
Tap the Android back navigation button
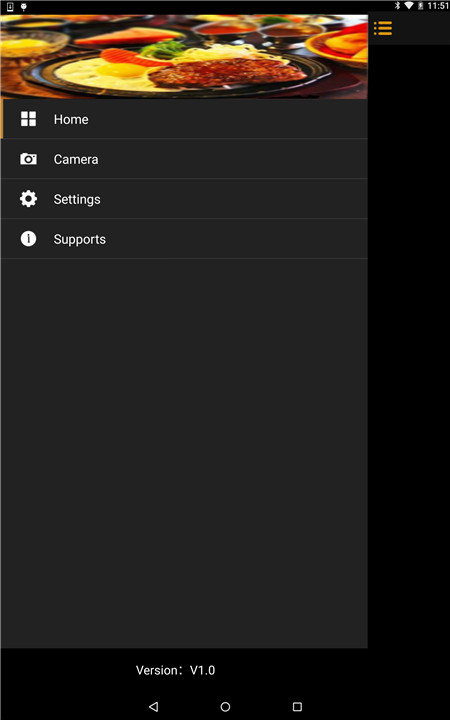click(x=154, y=706)
